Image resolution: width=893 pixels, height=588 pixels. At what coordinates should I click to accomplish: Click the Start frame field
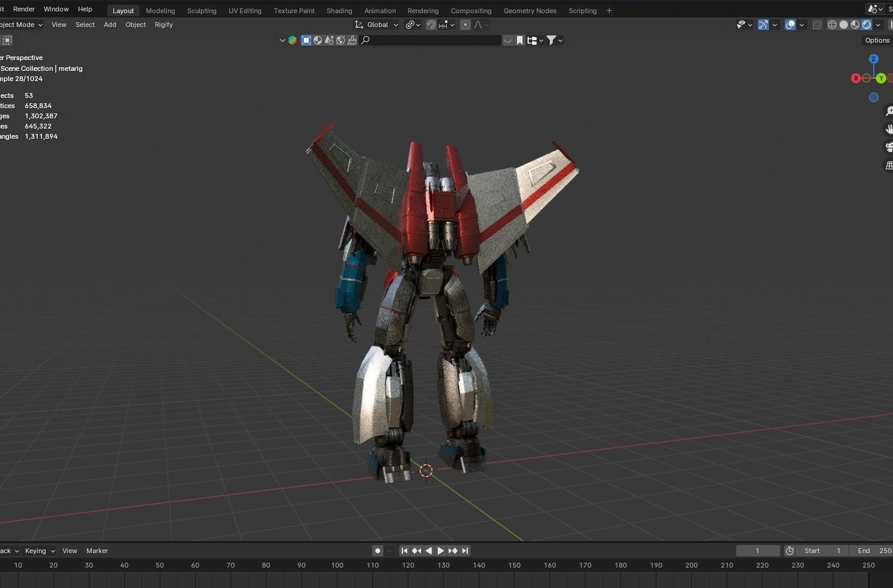[822, 551]
